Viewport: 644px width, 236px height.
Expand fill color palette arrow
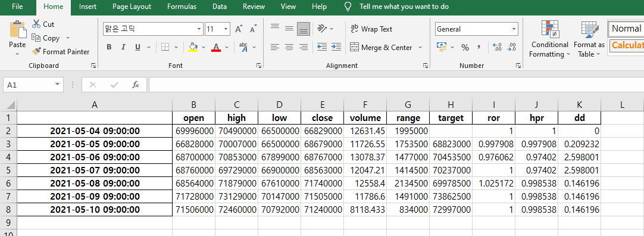pyautogui.click(x=203, y=47)
